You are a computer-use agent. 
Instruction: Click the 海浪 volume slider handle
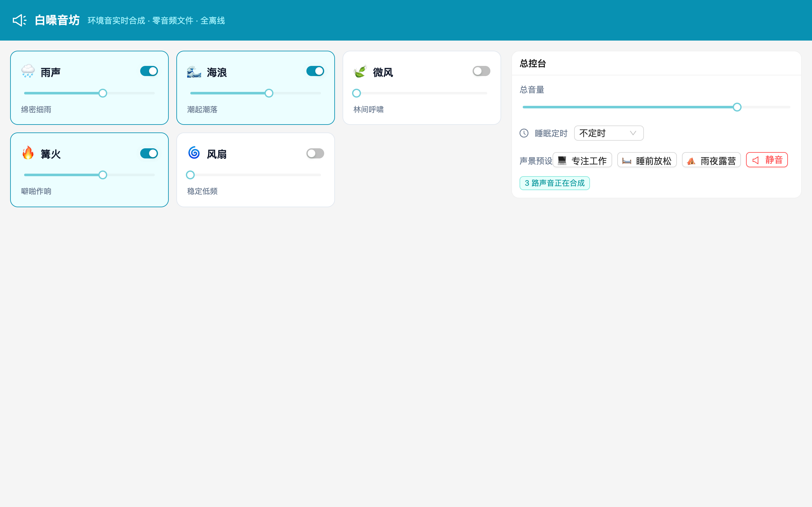coord(269,93)
